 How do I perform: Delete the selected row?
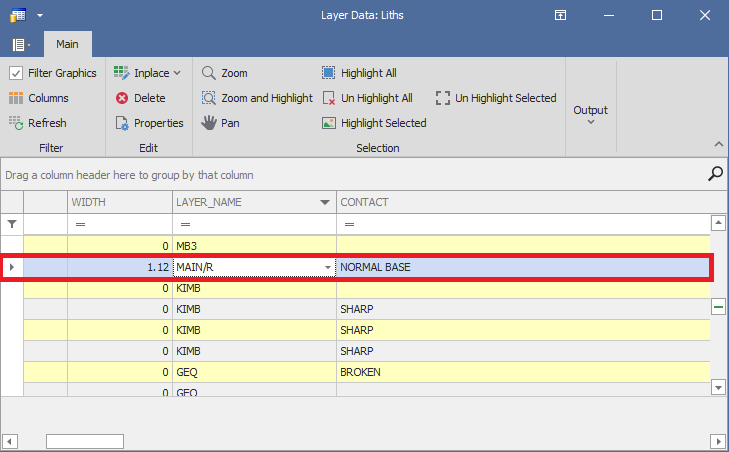(139, 98)
